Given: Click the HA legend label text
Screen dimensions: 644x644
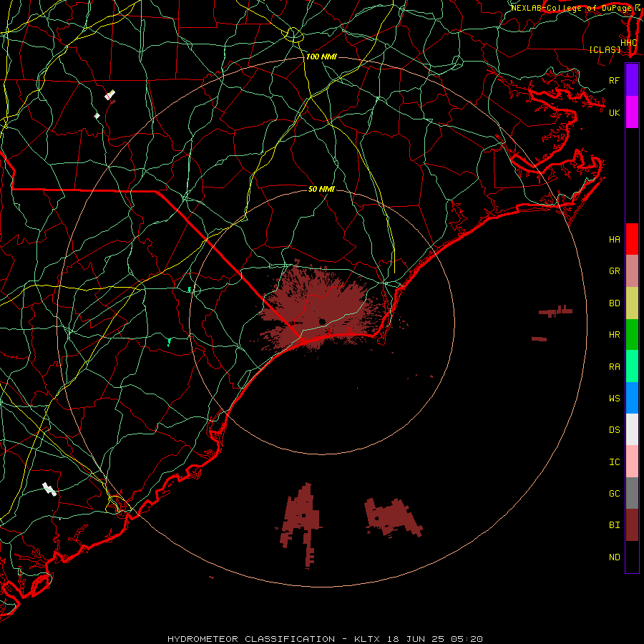Looking at the screenshot, I should 614,240.
